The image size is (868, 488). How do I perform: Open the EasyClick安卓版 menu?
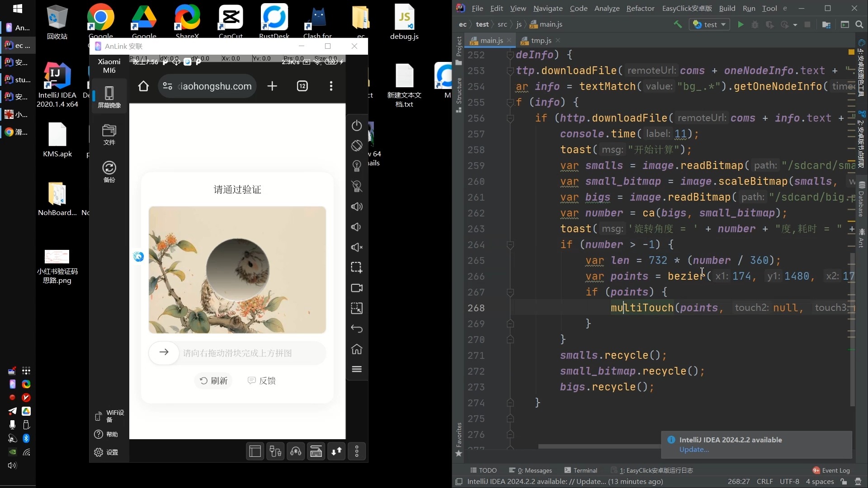click(x=687, y=8)
